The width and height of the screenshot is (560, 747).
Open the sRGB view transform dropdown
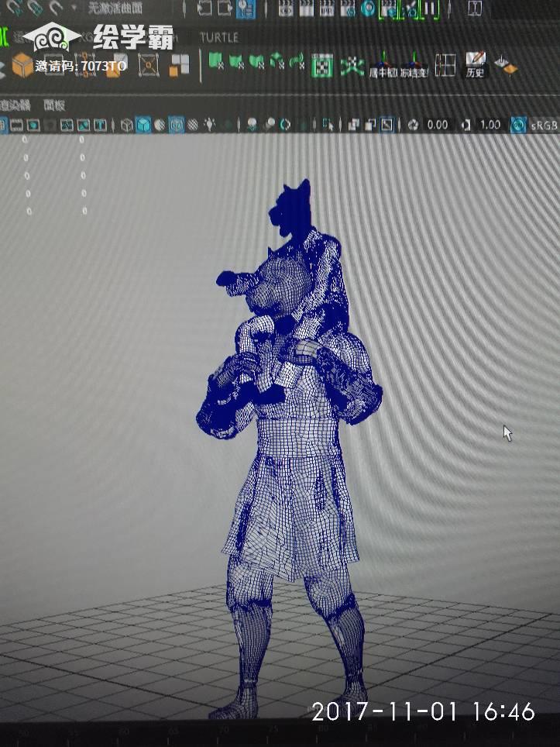pyautogui.click(x=545, y=126)
